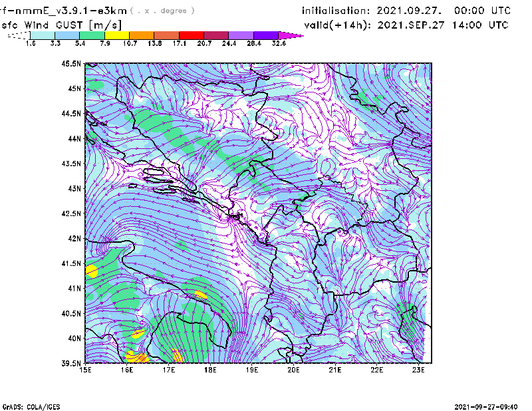532x411 pixels.
Task: Click the violet 28.4–32.6 legend swatch
Action: pos(266,35)
